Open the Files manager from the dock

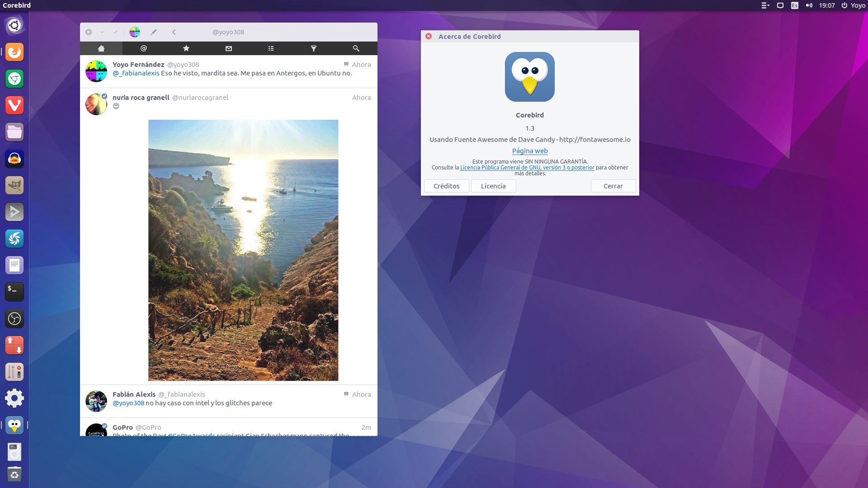click(x=14, y=132)
